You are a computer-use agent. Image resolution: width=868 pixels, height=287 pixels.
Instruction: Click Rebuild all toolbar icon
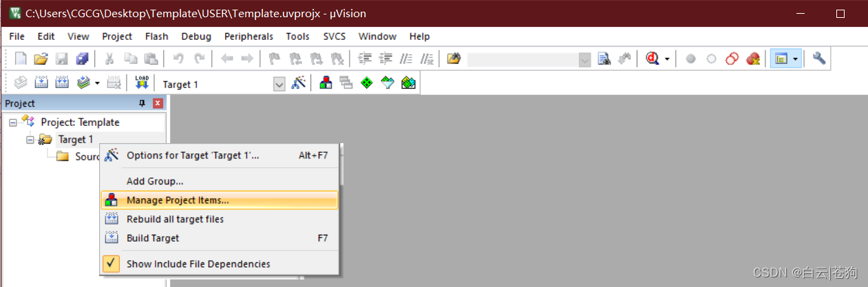[x=62, y=83]
